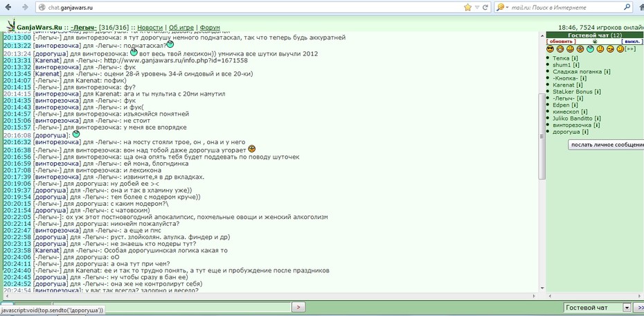644x316 pixels.
Task: Reload the page using the refresh icon
Action: (x=485, y=8)
